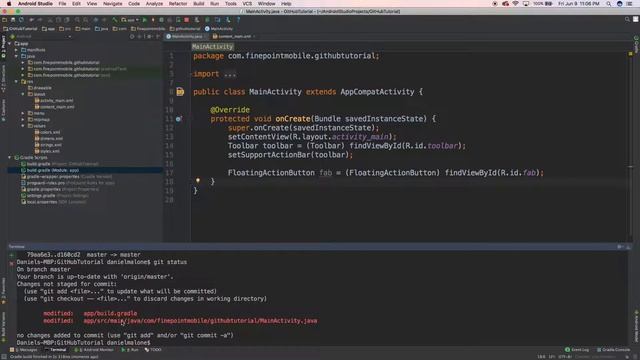Click MainActivity breadcrumb in navigation bar

pos(219,29)
